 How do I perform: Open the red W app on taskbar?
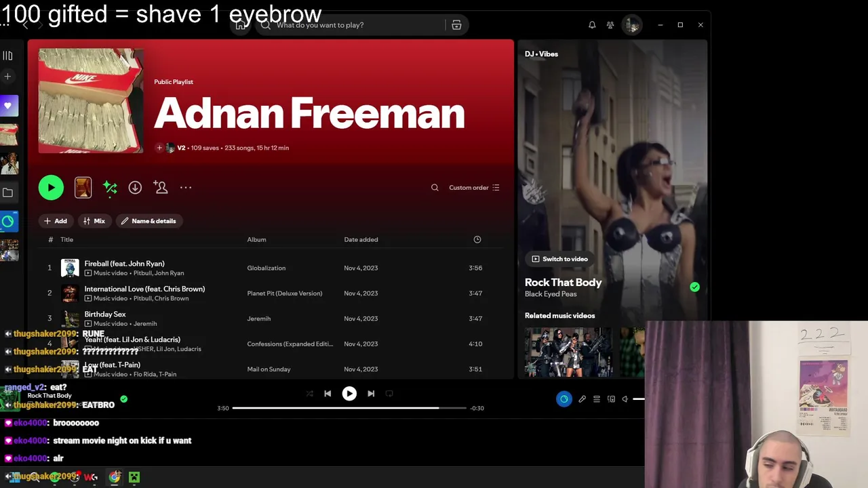(90, 477)
